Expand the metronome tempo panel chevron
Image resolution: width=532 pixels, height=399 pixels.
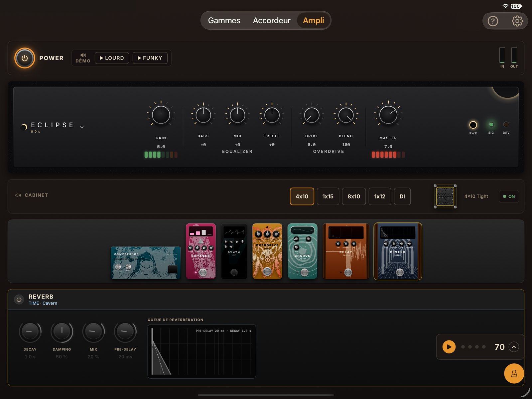click(514, 347)
